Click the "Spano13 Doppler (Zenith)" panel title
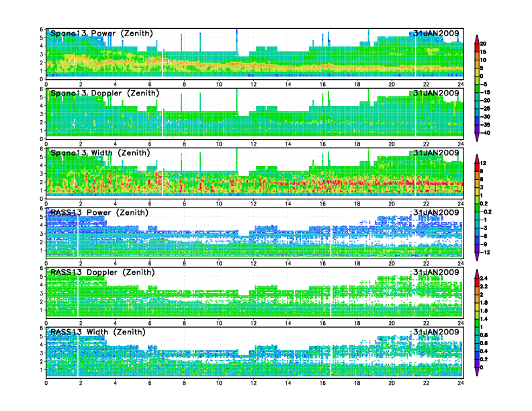The width and height of the screenshot is (532, 411). (105, 93)
